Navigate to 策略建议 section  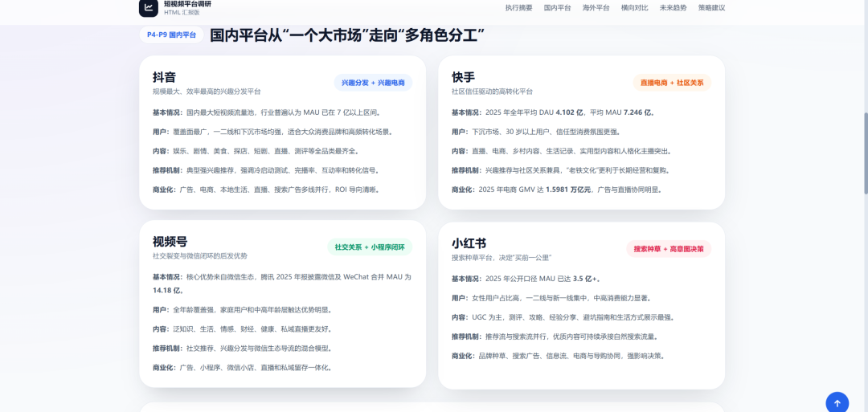(711, 8)
